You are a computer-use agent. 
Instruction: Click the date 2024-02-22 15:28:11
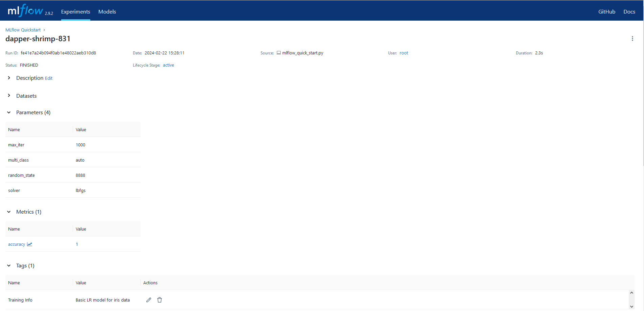tap(164, 53)
